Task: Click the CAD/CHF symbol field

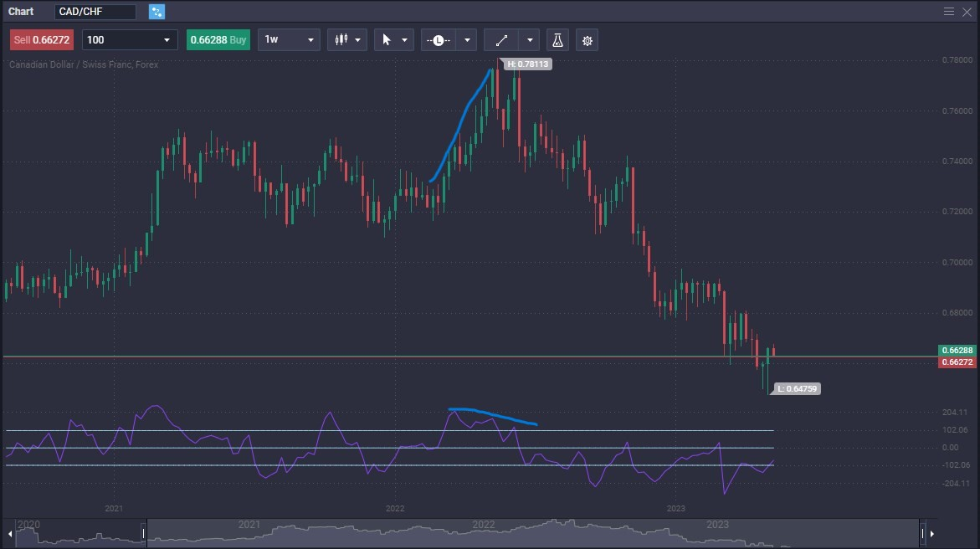Action: 95,11
